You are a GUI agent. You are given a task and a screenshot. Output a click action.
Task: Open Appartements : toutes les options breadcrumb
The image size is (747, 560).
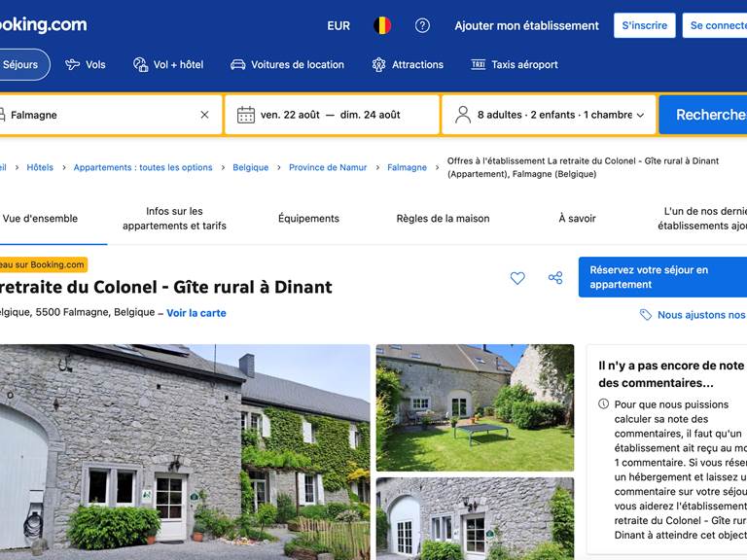[x=143, y=167]
